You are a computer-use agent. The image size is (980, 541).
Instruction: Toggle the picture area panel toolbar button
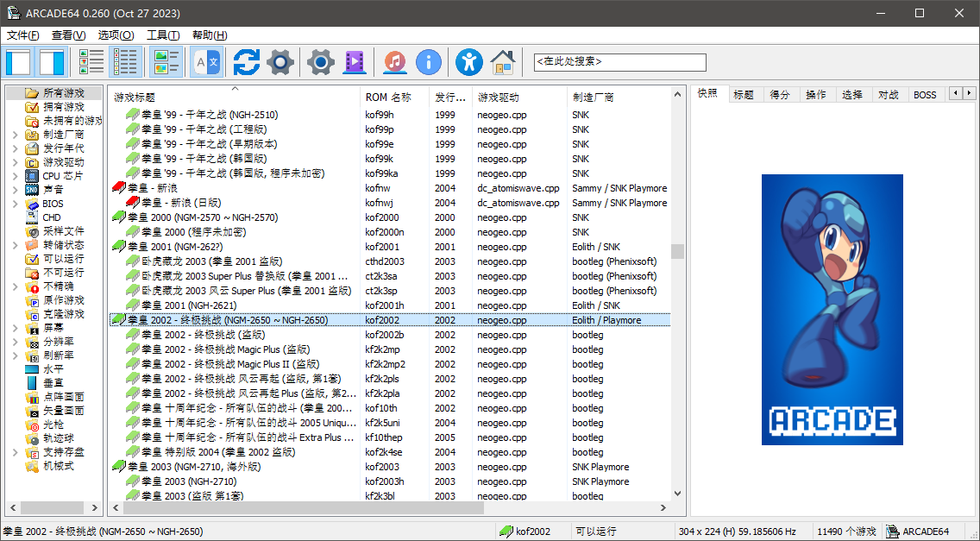51,62
